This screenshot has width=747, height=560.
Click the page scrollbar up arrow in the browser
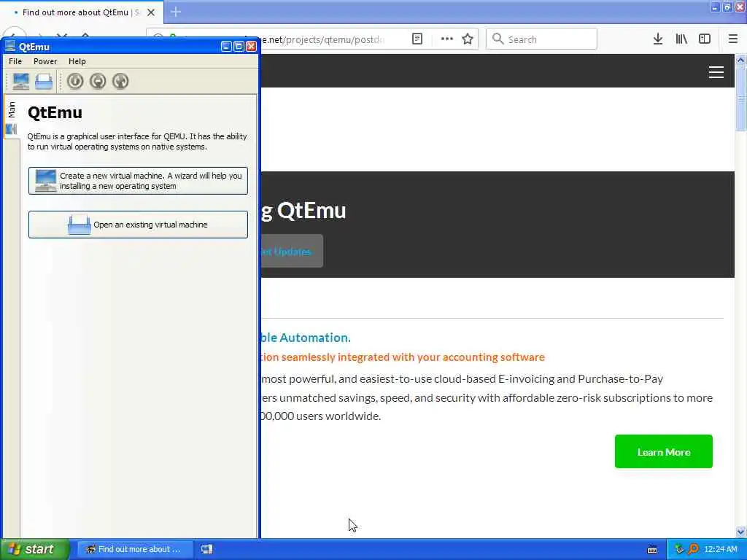click(x=740, y=60)
